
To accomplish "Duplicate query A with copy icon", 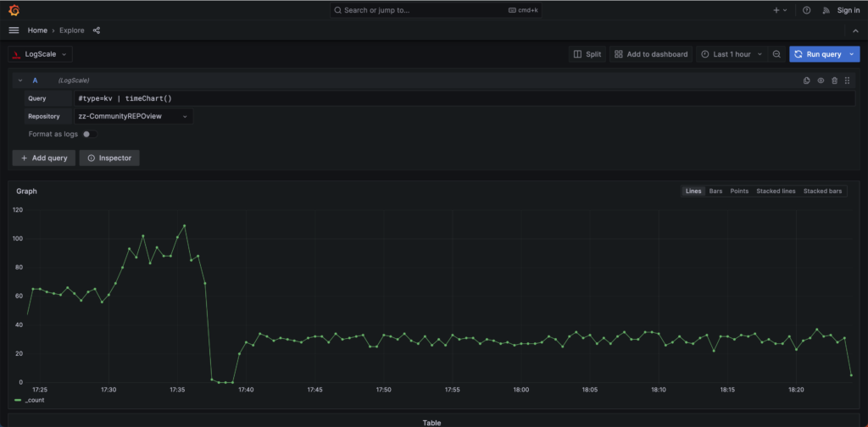I will tap(807, 80).
